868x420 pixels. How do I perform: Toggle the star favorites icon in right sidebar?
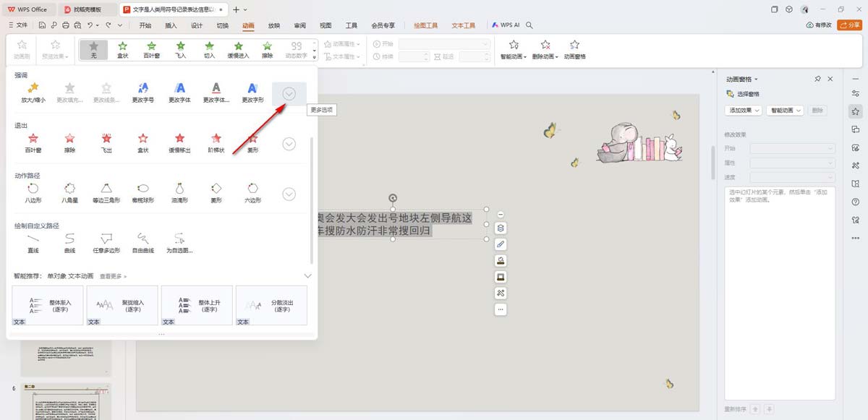coord(856,111)
